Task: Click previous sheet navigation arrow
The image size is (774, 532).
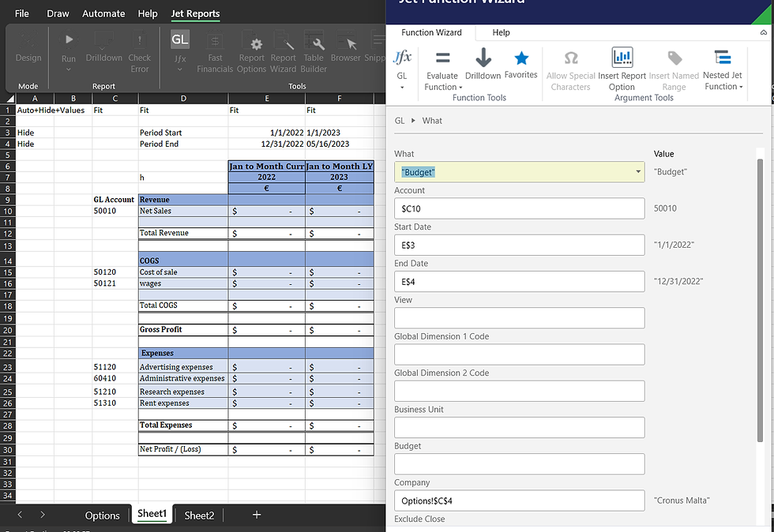Action: (x=20, y=515)
